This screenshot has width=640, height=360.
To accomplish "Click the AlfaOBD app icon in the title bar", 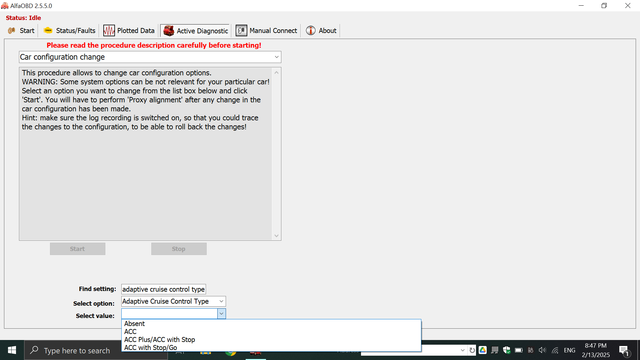I will point(4,6).
